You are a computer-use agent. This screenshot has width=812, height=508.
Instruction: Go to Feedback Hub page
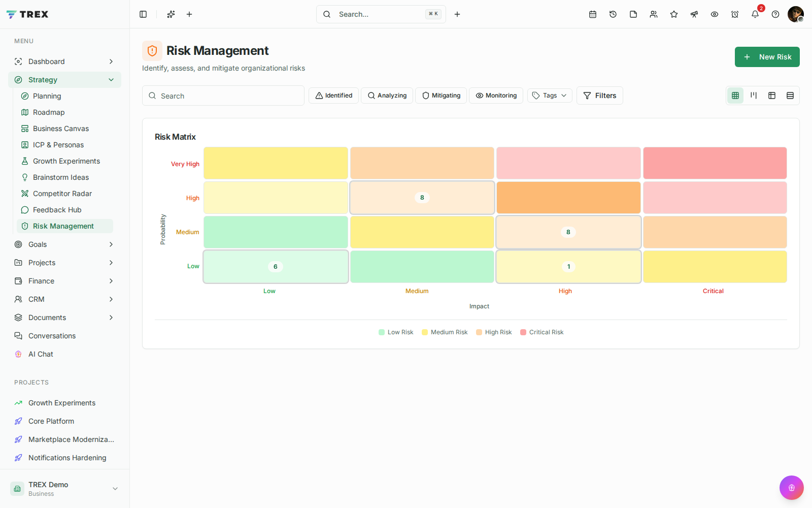[x=65, y=210]
